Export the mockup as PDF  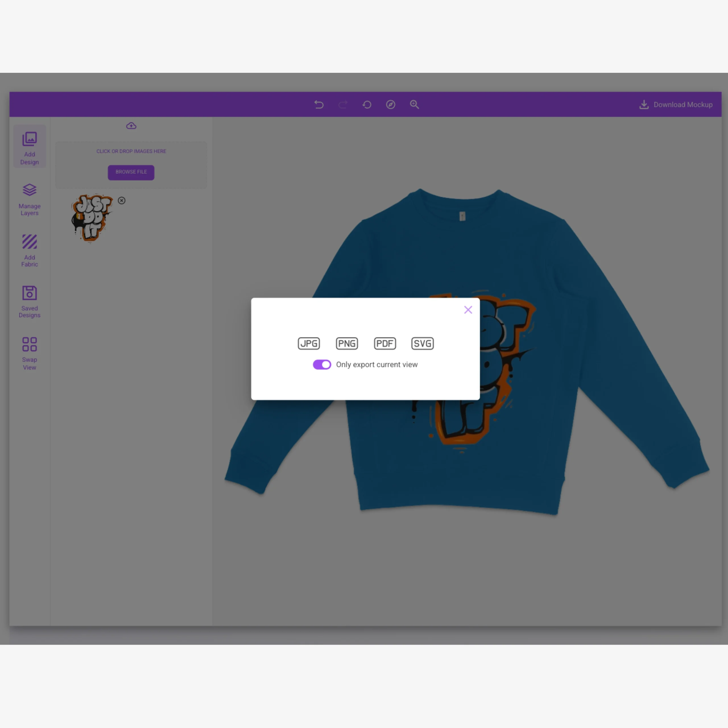(385, 343)
